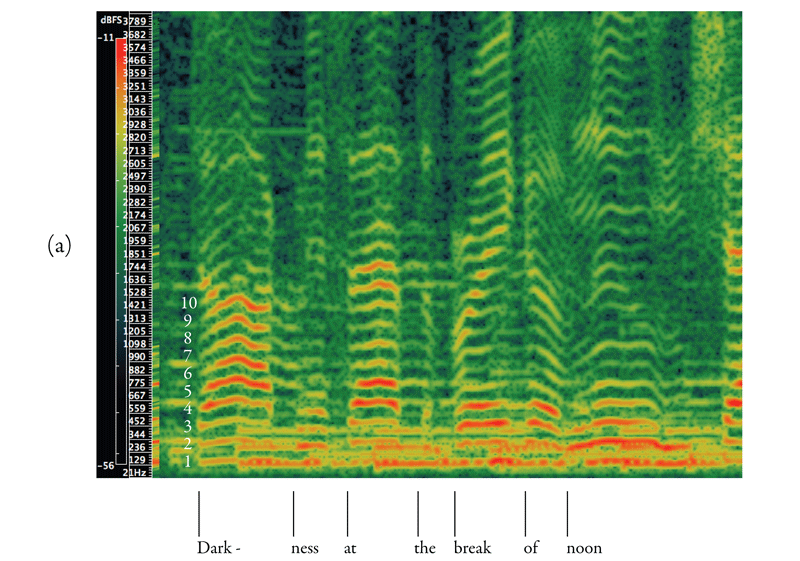This screenshot has width=800, height=561.
Task: Click harmonic number 10 label
Action: 189,302
